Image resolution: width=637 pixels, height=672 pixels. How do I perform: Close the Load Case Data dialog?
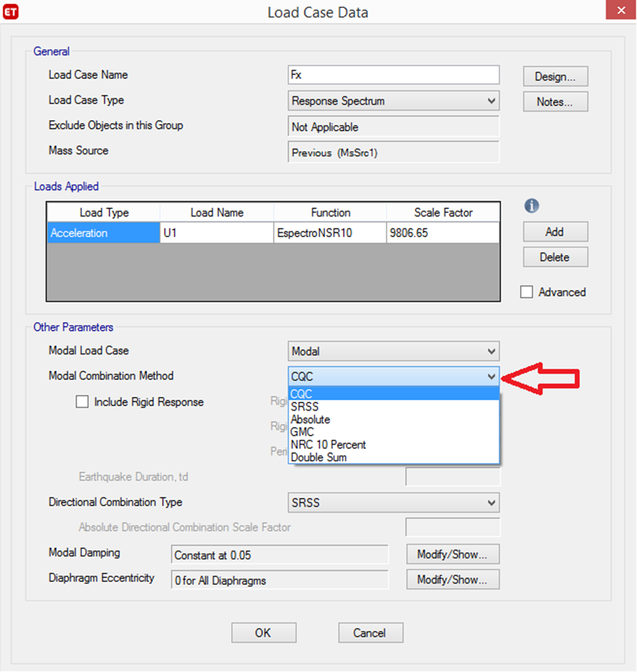(621, 10)
